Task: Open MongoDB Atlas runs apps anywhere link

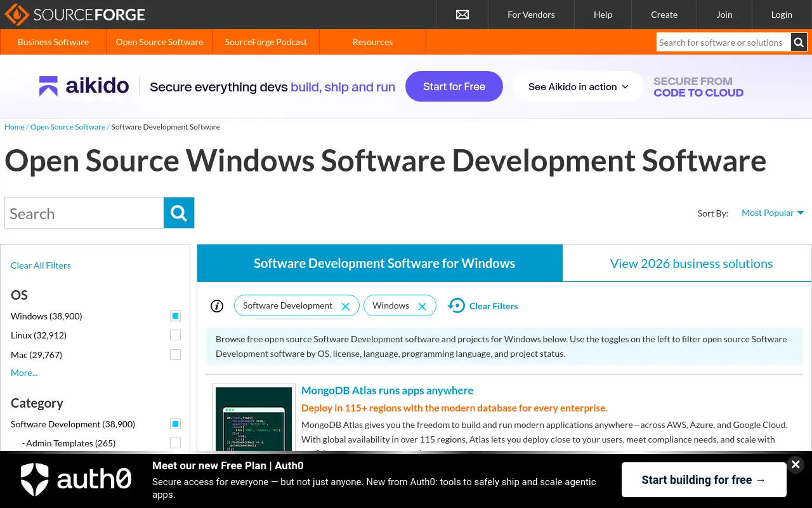Action: tap(387, 391)
